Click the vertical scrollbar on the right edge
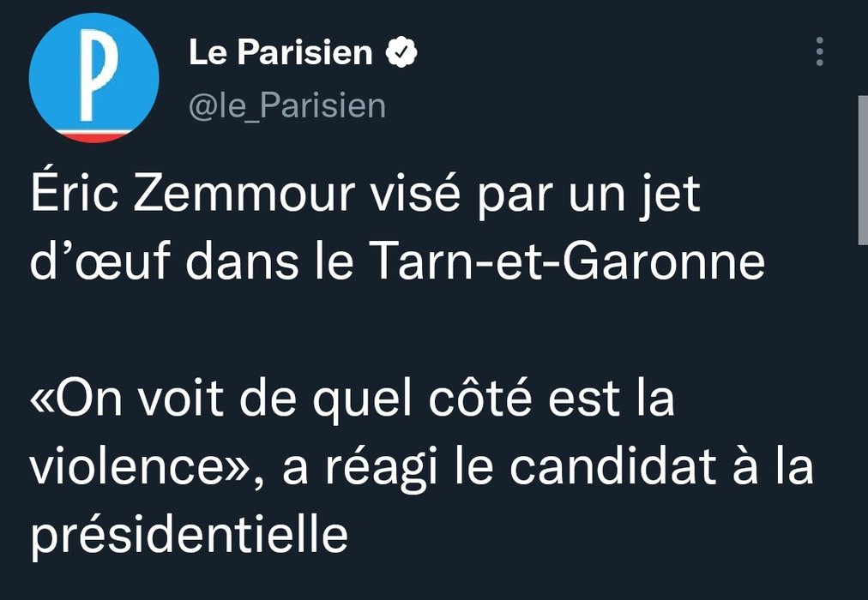 point(862,171)
